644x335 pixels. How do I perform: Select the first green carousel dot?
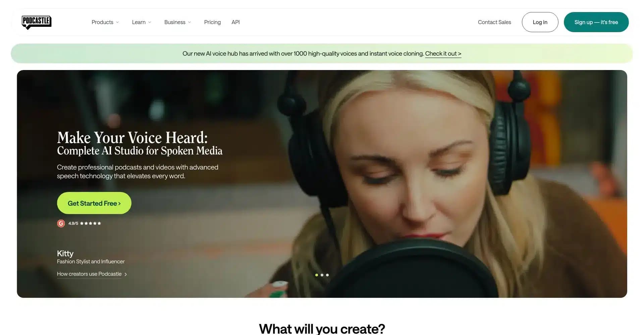tap(317, 275)
